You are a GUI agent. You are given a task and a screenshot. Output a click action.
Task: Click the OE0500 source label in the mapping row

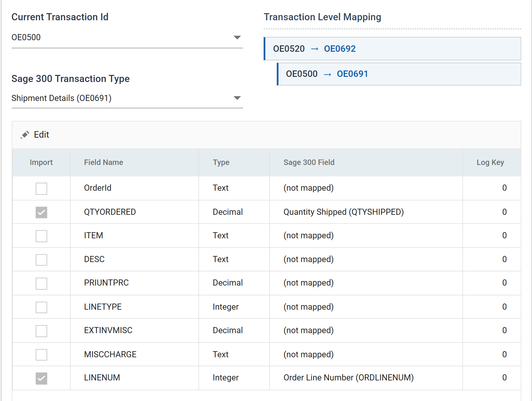302,74
